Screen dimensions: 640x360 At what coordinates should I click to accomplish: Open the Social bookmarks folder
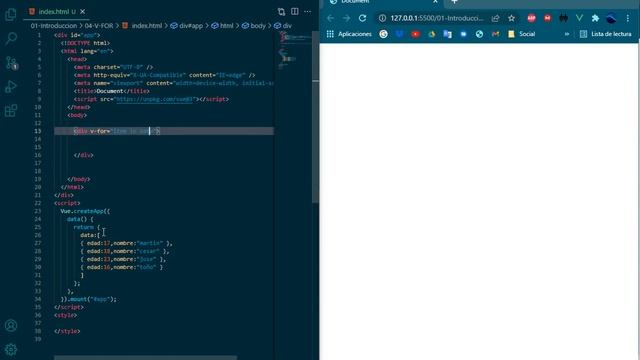click(521, 34)
